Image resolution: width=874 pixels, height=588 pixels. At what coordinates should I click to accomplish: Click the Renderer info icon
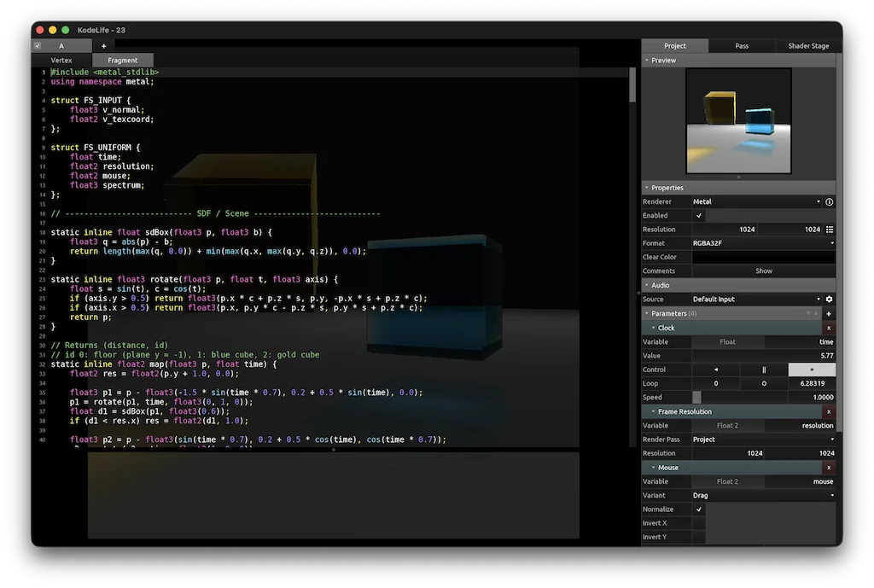coord(829,201)
